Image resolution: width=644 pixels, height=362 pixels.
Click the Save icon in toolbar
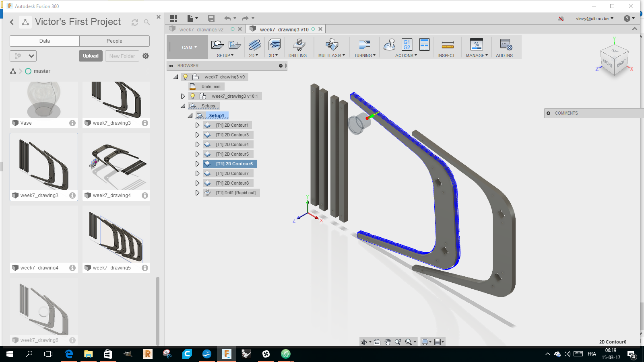pos(211,19)
